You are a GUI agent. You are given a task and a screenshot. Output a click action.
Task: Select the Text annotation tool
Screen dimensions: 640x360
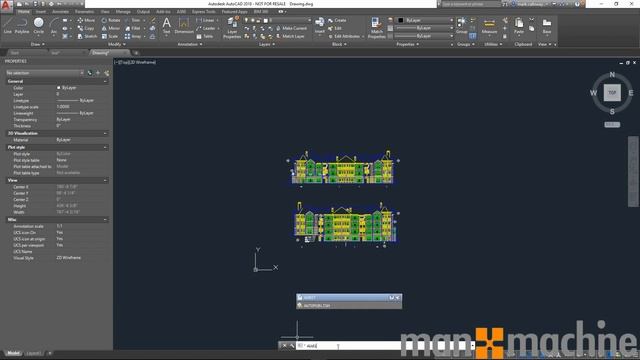click(x=166, y=25)
